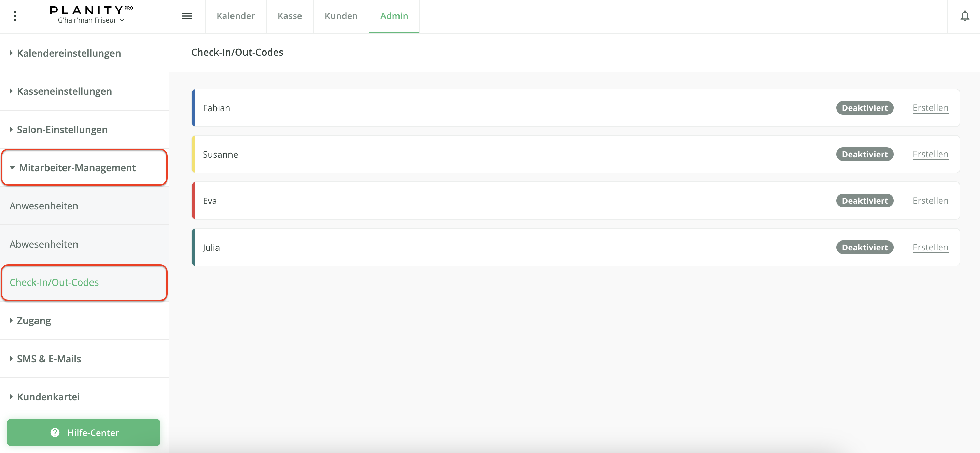This screenshot has height=453, width=980.
Task: Expand Kalendereinstellungen section
Action: click(69, 53)
